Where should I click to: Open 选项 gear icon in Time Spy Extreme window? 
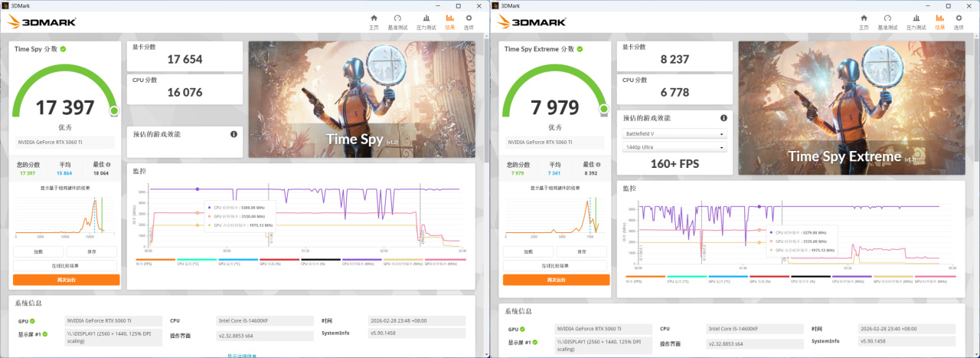[x=959, y=21]
